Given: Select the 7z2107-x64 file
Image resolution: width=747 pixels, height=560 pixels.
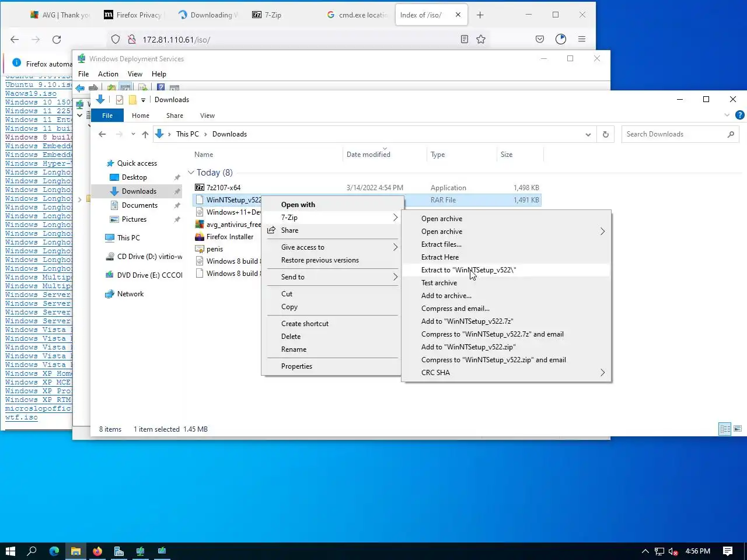Looking at the screenshot, I should (224, 188).
